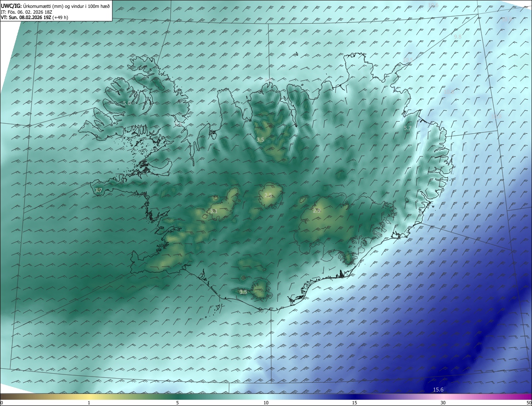The height and width of the screenshot is (406, 532).
Task: Click the 3.5 value near the south coast
Action: click(x=243, y=292)
